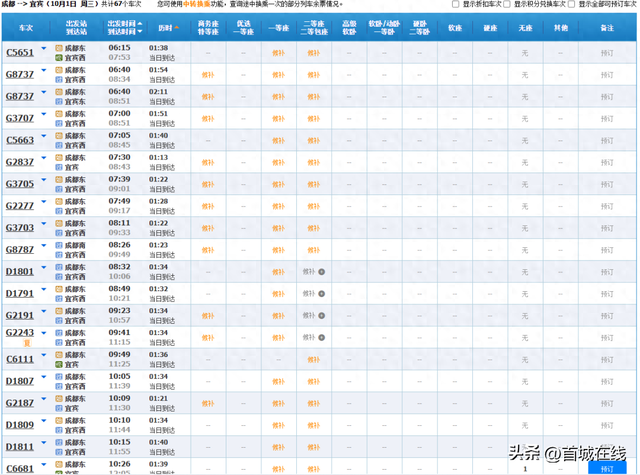Viewport: 640px width, 475px height.
Task: Expand the arrow beside train G2277
Action: [44, 202]
